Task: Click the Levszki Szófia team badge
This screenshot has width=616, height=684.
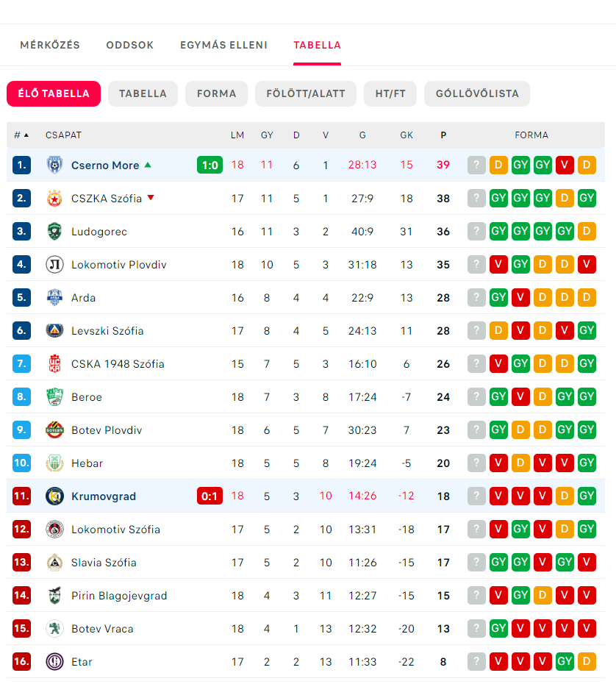Action: (x=54, y=331)
